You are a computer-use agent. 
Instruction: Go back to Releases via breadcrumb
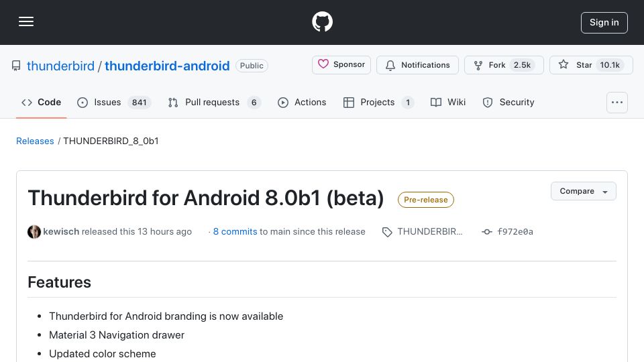click(x=35, y=141)
